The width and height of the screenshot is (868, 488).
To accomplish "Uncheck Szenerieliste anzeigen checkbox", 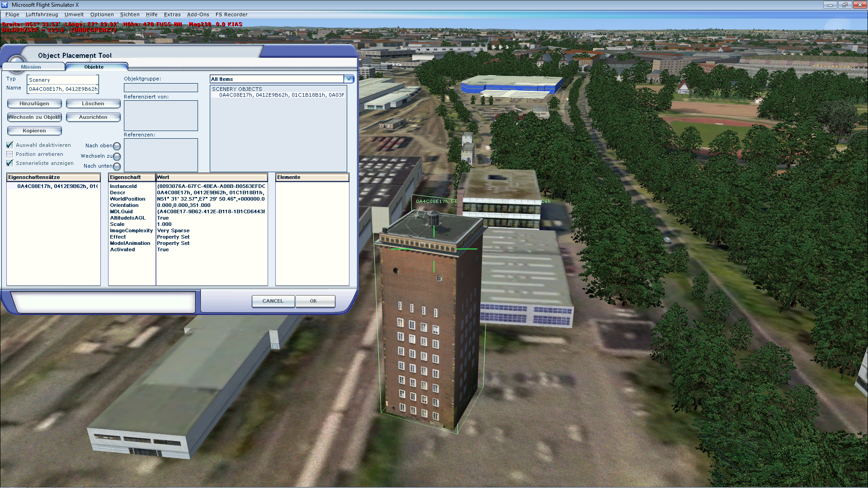I will pos(9,163).
